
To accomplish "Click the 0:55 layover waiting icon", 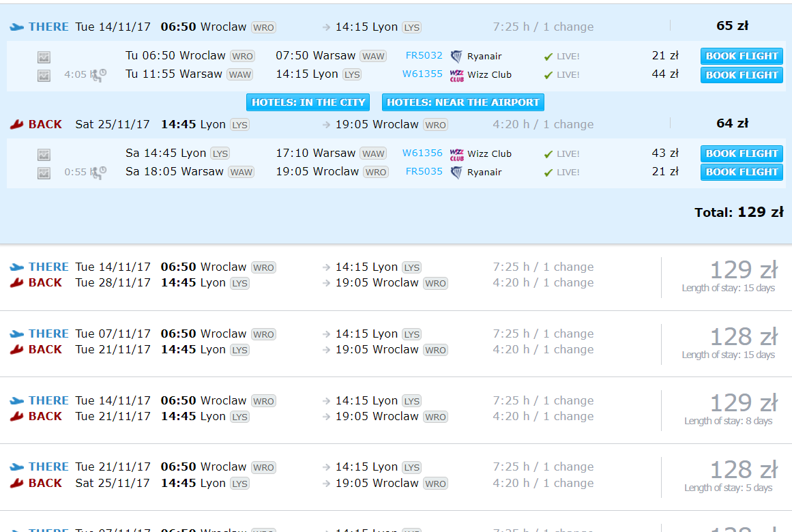I will click(x=98, y=173).
